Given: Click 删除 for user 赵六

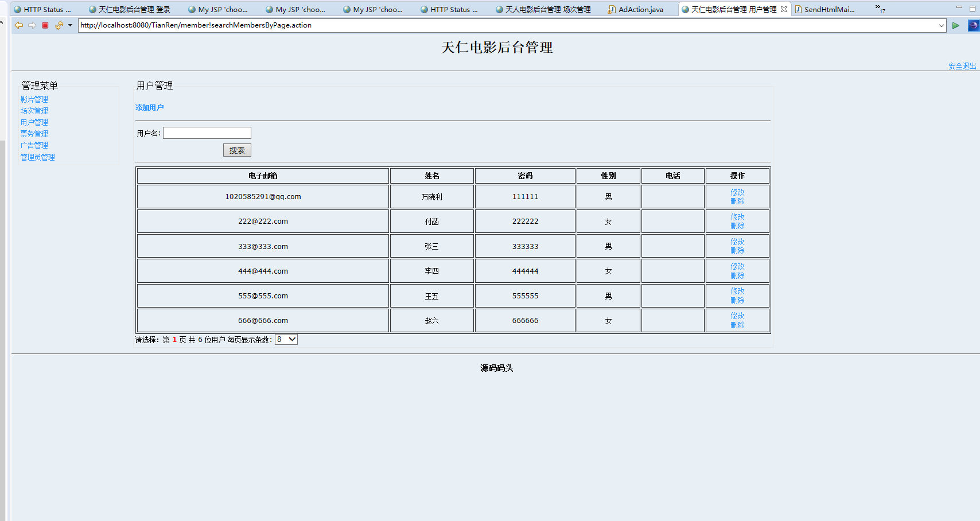Looking at the screenshot, I should (x=737, y=324).
